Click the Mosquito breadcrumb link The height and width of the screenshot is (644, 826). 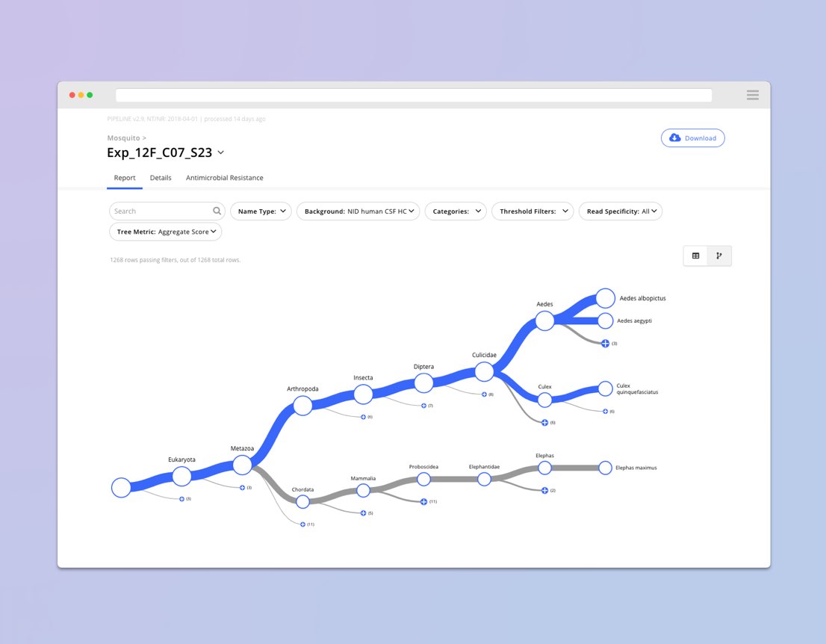124,138
